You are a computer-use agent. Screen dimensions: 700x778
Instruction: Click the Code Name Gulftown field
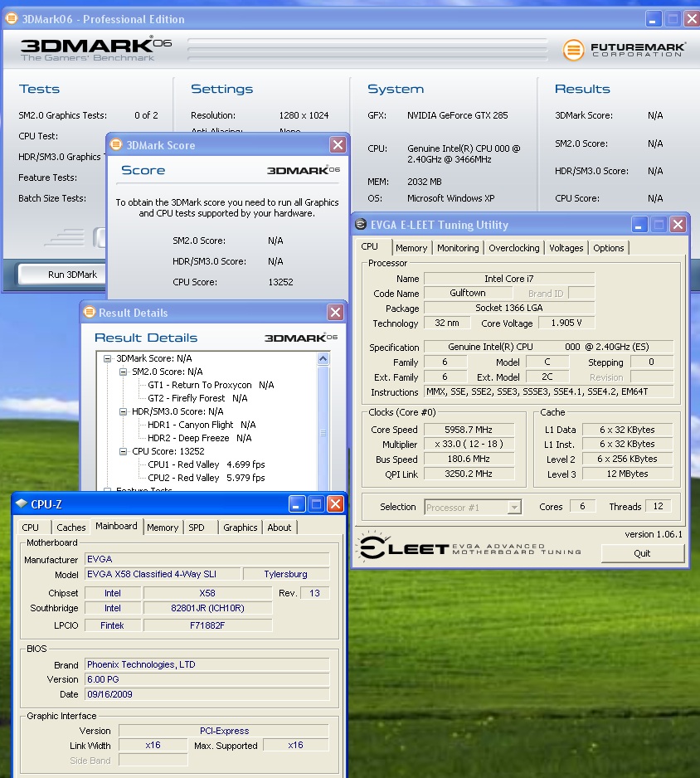point(467,293)
